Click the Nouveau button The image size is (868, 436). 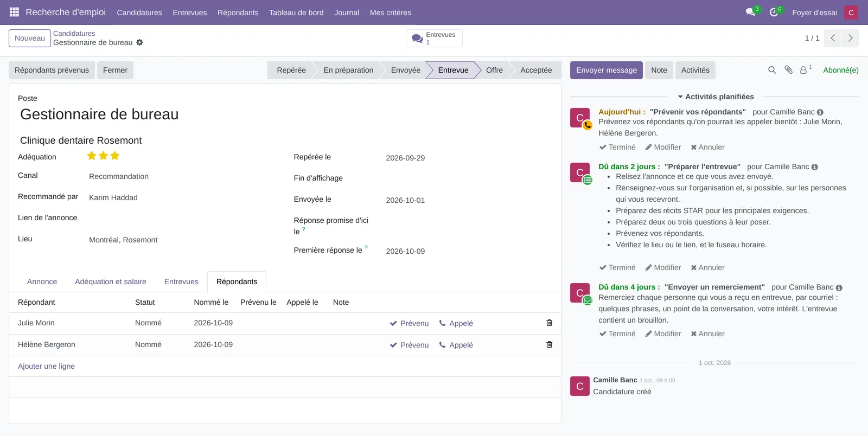(x=30, y=38)
